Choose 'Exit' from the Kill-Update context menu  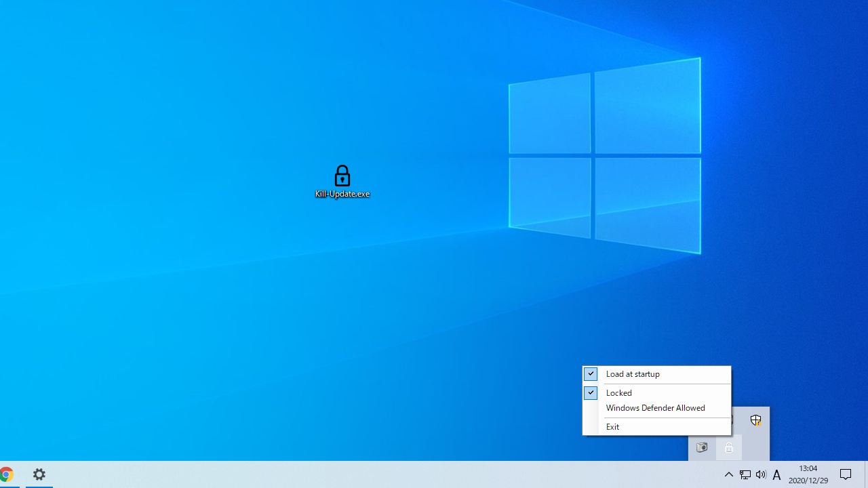656,427
